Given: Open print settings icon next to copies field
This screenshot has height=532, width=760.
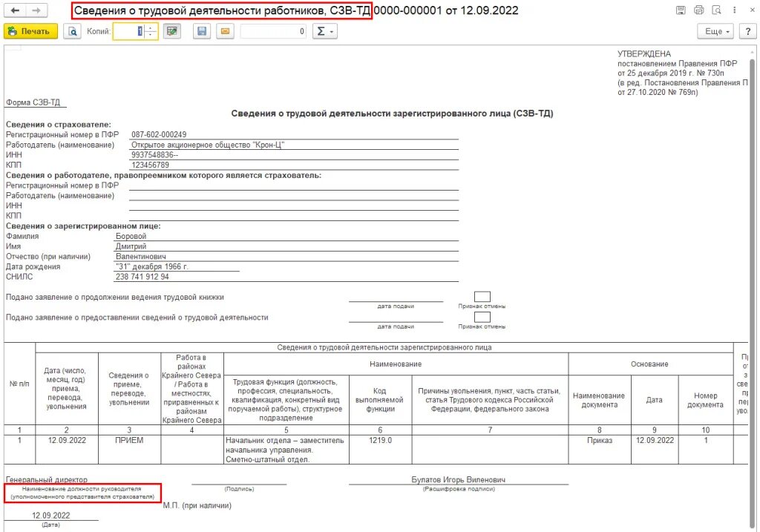Looking at the screenshot, I should (171, 31).
